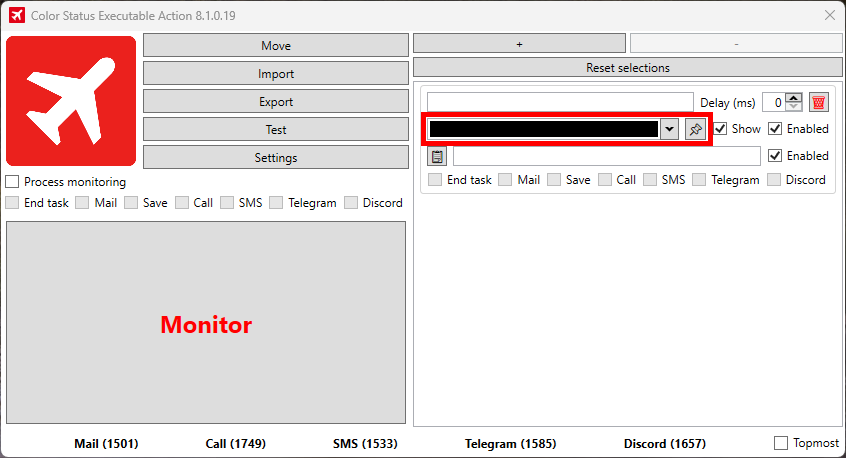Click the pin icon beside color dropdown

(695, 129)
